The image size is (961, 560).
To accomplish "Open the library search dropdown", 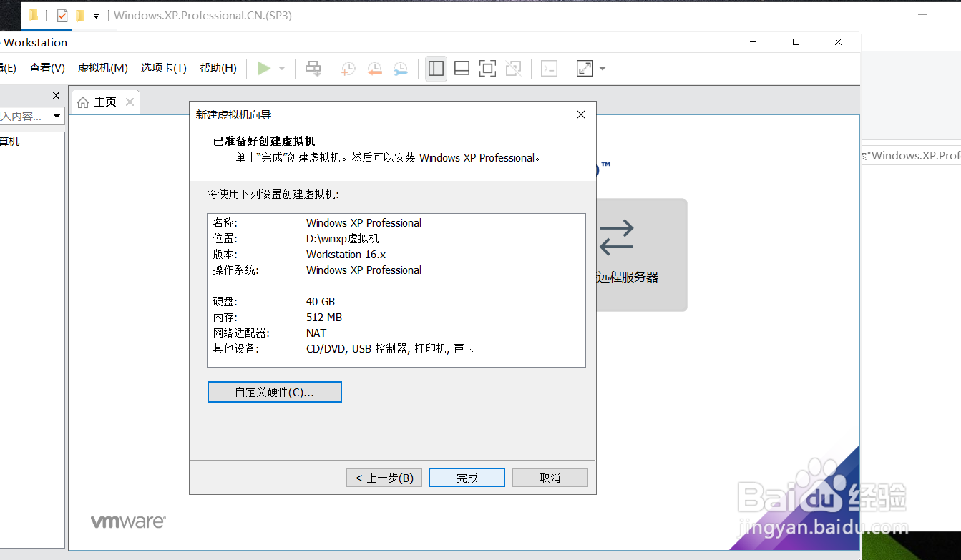I will (x=57, y=116).
